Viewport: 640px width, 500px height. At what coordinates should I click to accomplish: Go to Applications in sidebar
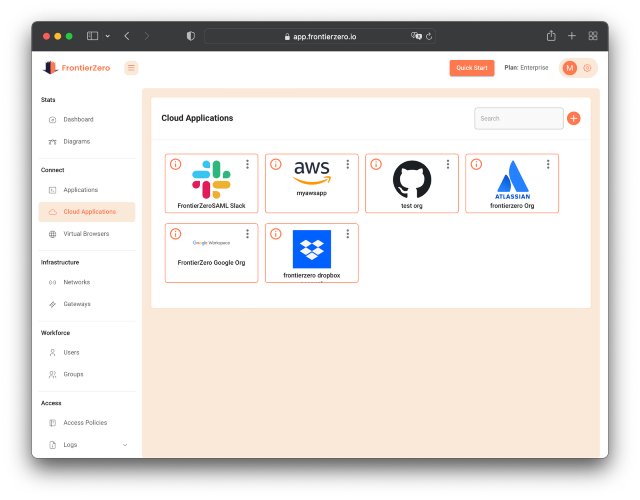pos(87,190)
